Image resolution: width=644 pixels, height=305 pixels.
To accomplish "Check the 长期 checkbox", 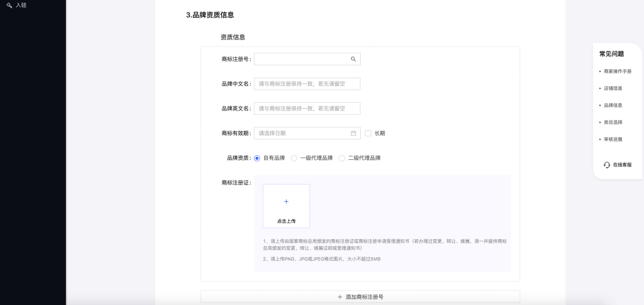I will tap(368, 133).
